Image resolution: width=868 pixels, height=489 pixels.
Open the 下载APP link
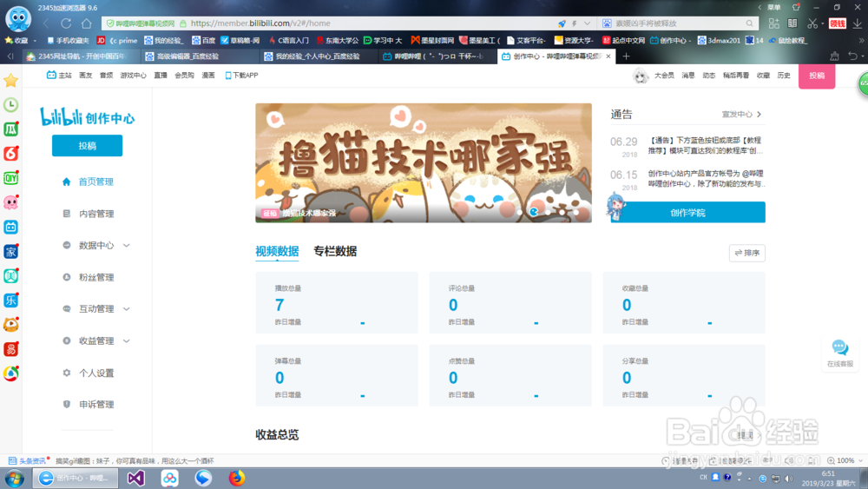coord(241,76)
